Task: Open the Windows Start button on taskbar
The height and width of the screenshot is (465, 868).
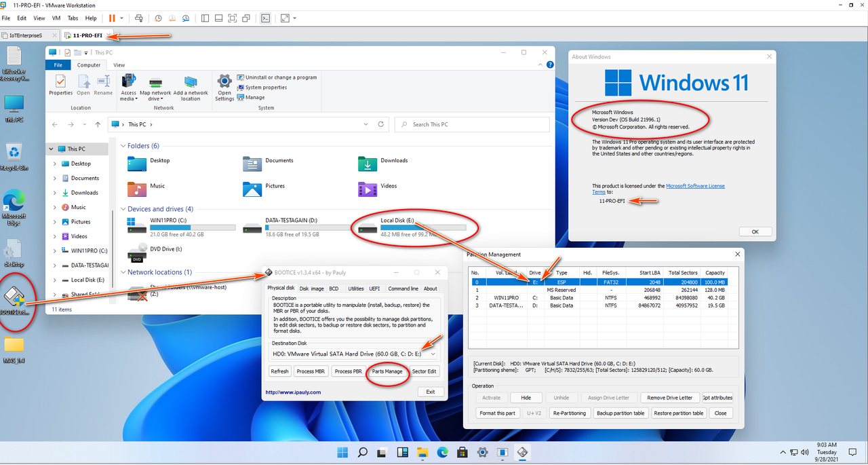Action: (x=342, y=452)
